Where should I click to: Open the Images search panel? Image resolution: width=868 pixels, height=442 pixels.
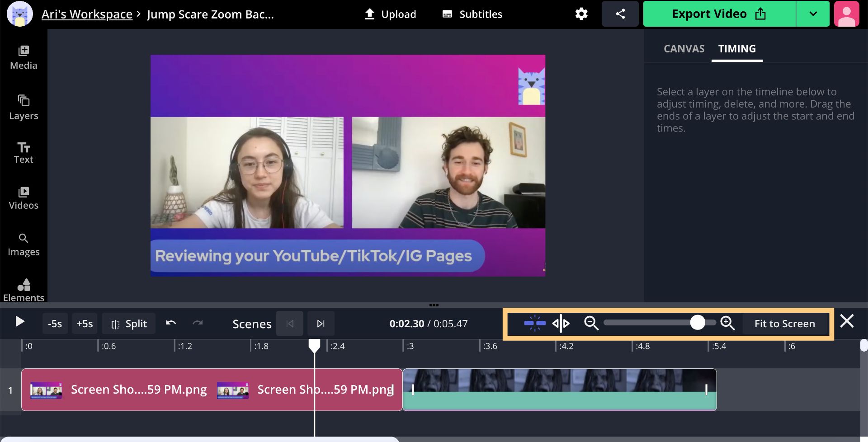point(24,245)
